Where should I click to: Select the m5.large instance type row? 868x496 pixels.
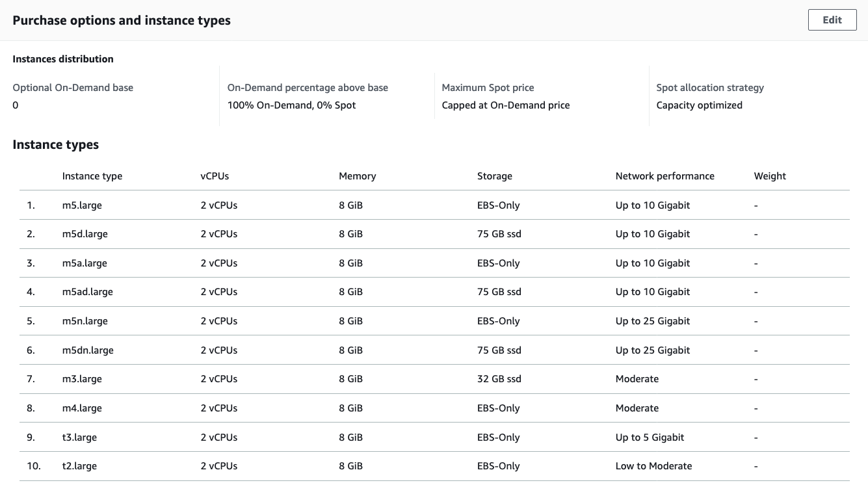pos(82,205)
